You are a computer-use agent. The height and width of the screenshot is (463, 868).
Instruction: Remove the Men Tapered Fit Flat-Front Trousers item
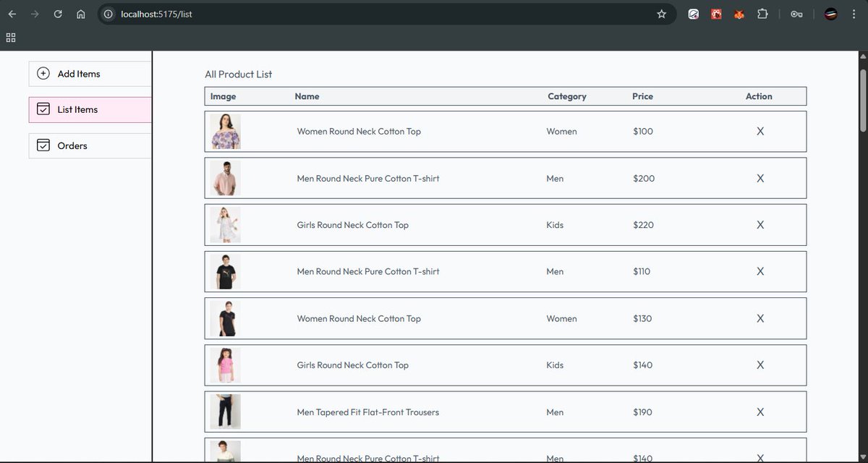coord(760,412)
